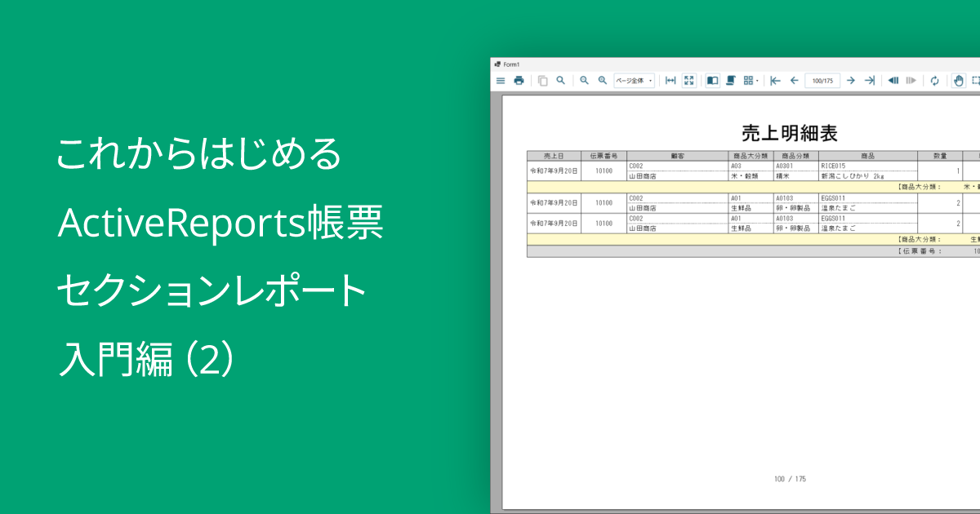
Task: Click the Print icon in viewer toolbar
Action: coord(519,80)
